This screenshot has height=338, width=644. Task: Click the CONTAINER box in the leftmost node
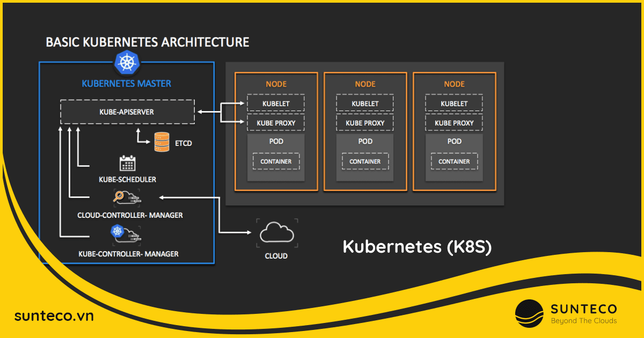[276, 161]
